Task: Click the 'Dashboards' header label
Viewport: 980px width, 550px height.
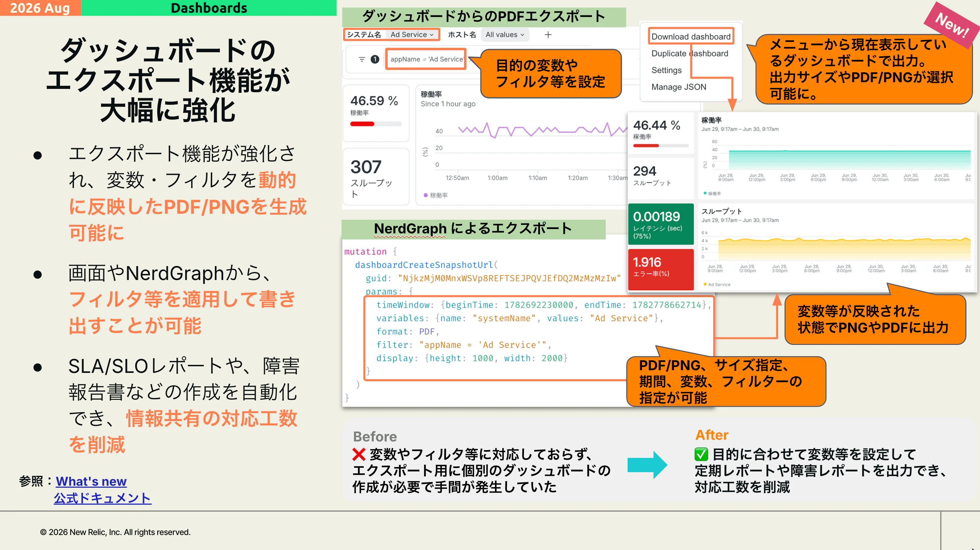Action: [209, 8]
